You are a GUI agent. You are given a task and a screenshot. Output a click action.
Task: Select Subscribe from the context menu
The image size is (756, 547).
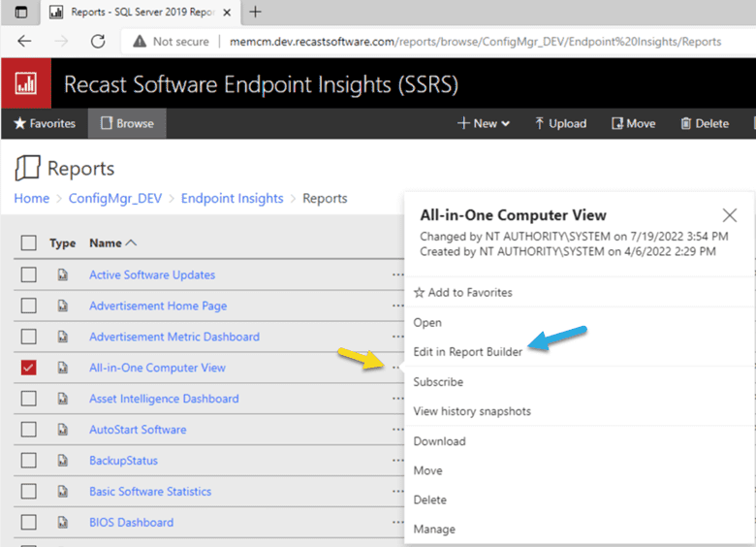tap(438, 382)
